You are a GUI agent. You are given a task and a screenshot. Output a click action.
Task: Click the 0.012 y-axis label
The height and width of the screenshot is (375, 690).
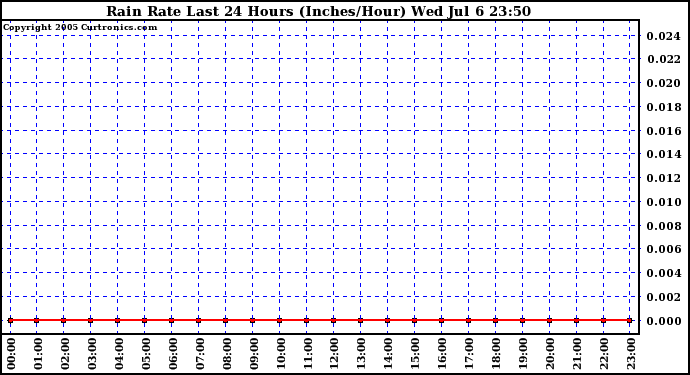[x=663, y=178]
